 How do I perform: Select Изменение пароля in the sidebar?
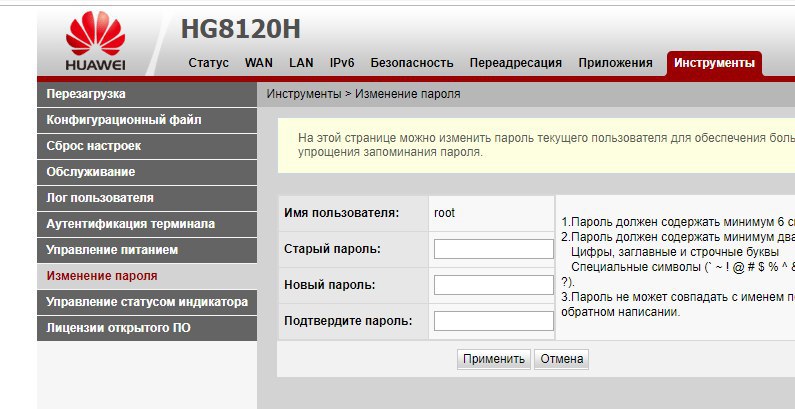click(147, 276)
